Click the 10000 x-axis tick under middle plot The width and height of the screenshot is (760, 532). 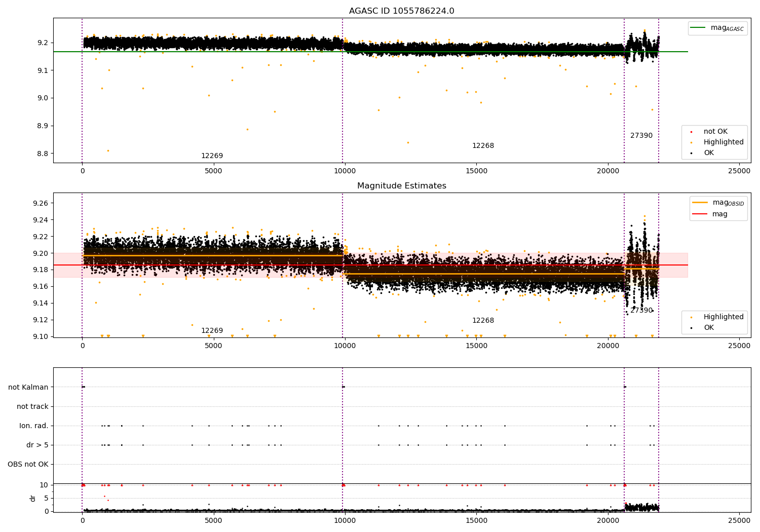345,346
